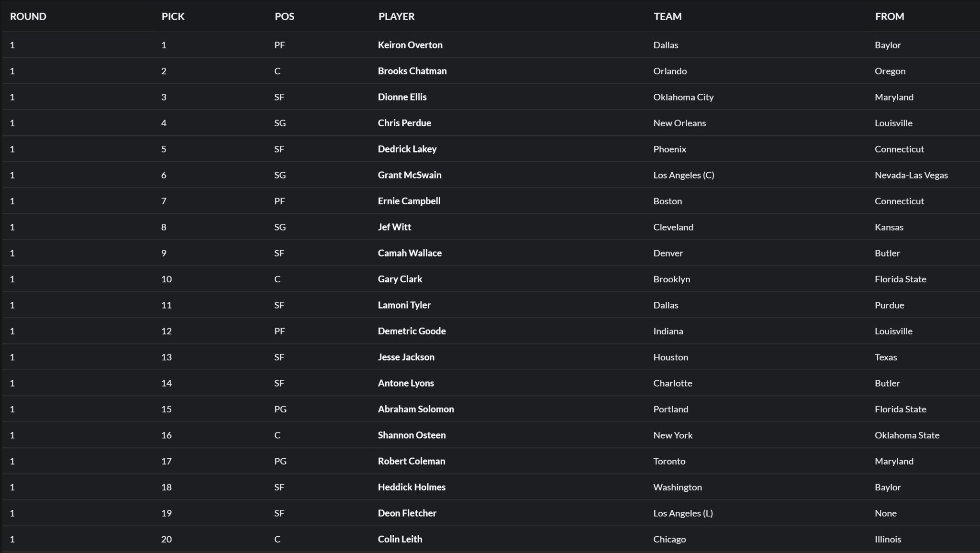Click Nevada-Las Vegas college cell
The image size is (980, 553).
tap(911, 175)
